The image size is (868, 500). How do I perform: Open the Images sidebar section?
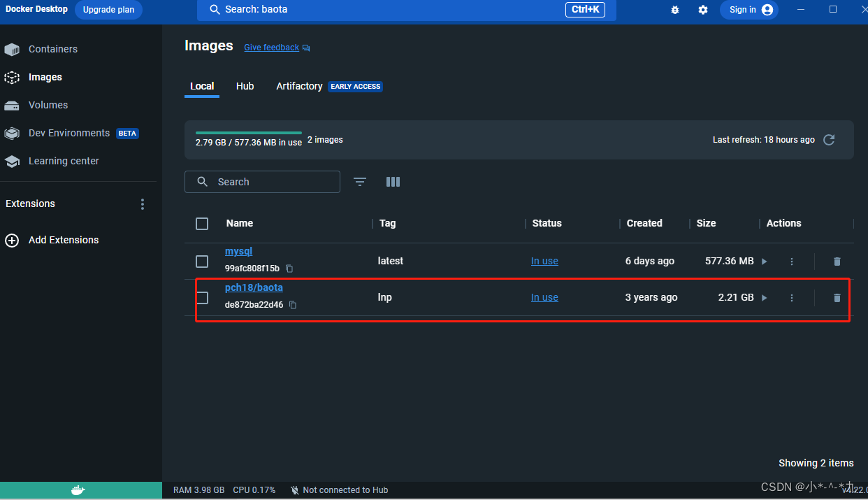click(x=45, y=77)
